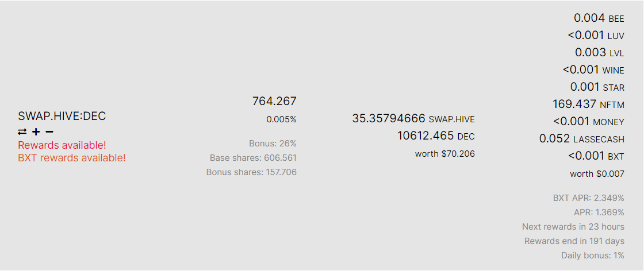Click the 10612.465 DEC amount
This screenshot has width=644, height=271.
click(x=436, y=135)
